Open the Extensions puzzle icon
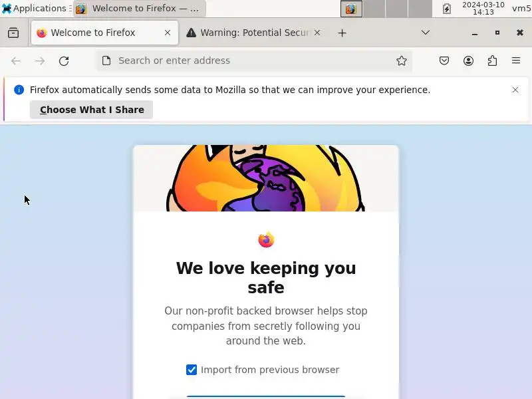 tap(492, 61)
